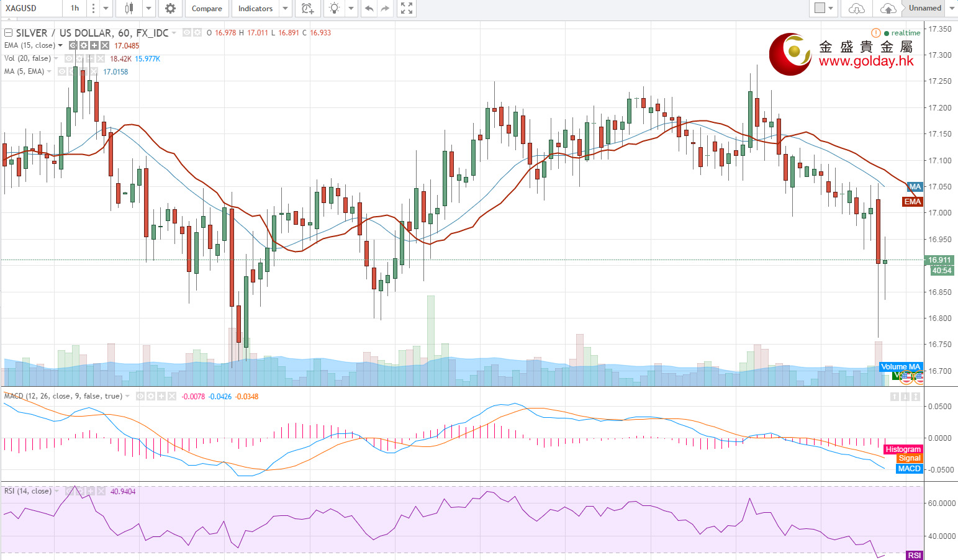958x560 pixels.
Task: Expand the time interval dropdown arrow next to 1h
Action: click(x=106, y=9)
